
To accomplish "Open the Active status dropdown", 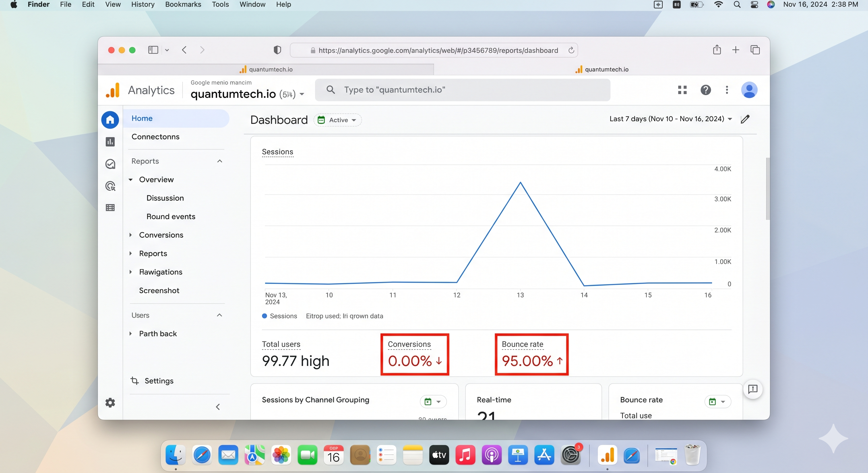I will tap(338, 120).
